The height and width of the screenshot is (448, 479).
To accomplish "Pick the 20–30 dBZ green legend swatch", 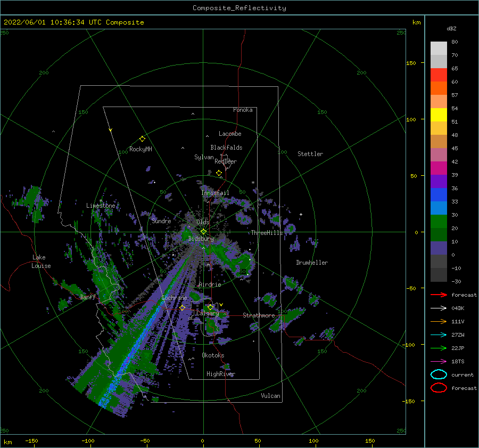I will coord(439,221).
